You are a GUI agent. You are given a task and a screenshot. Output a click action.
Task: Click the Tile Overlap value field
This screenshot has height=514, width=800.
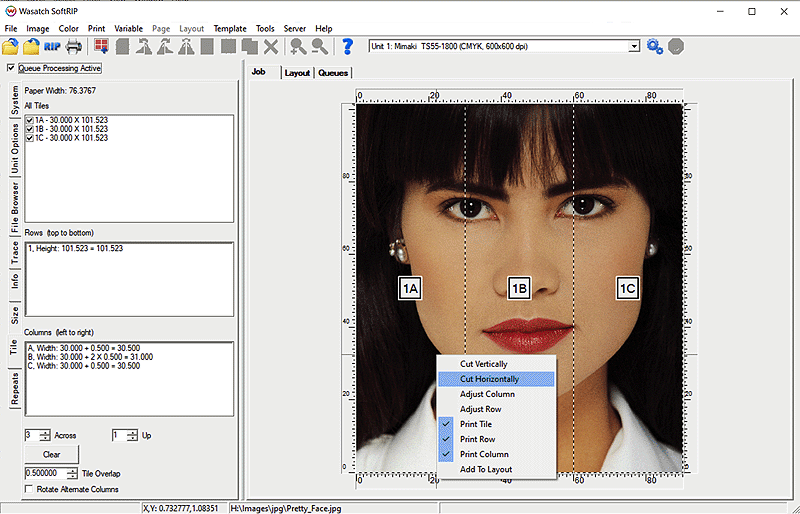tap(45, 473)
